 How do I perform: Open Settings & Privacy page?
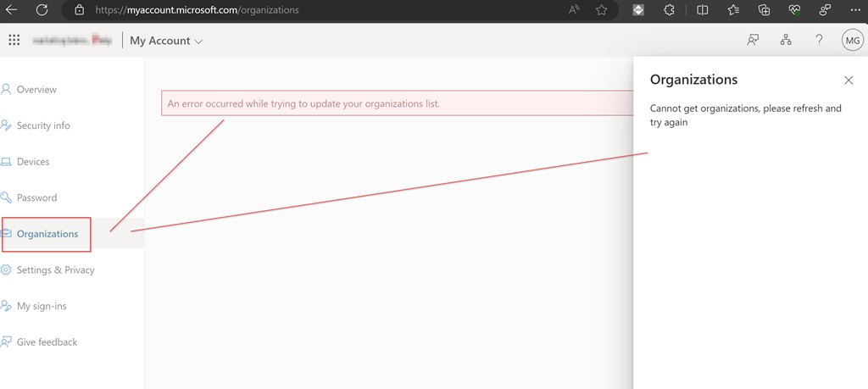click(55, 270)
